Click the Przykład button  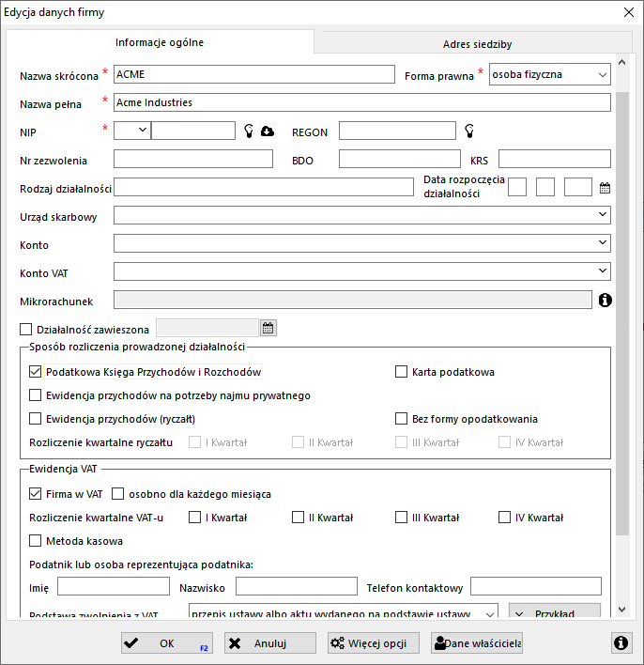[555, 611]
